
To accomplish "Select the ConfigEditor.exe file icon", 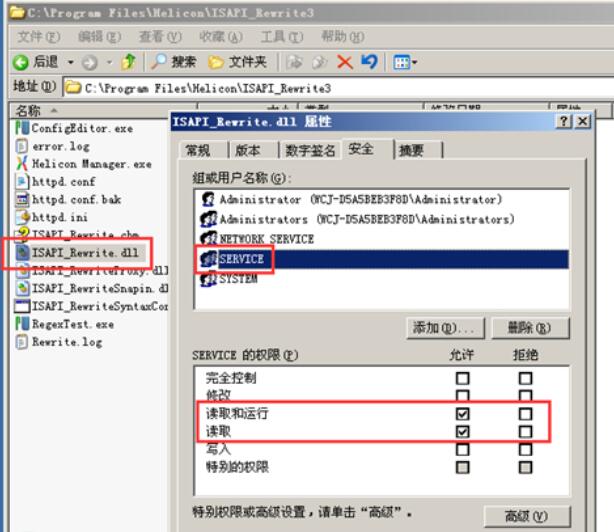I will [22, 128].
